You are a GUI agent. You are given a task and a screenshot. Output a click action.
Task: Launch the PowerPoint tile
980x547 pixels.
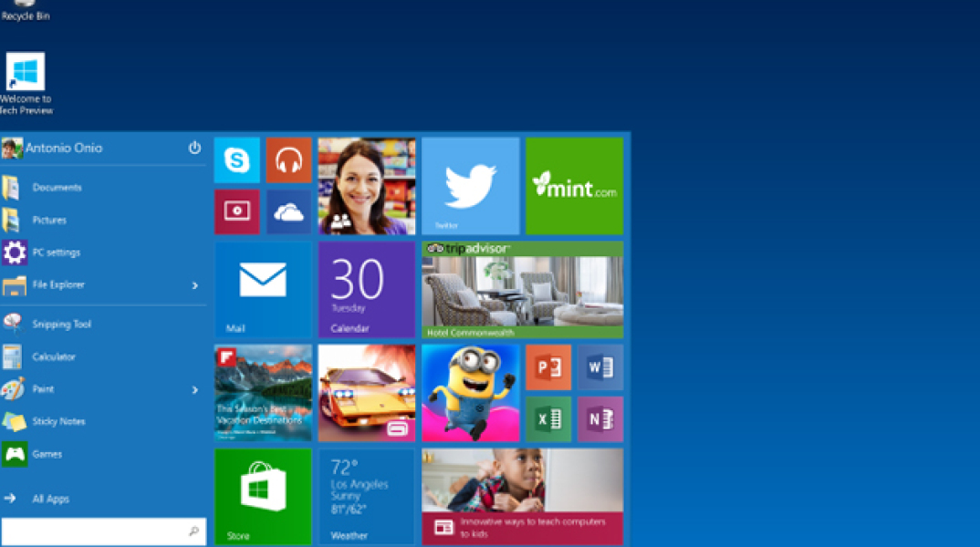click(x=548, y=367)
